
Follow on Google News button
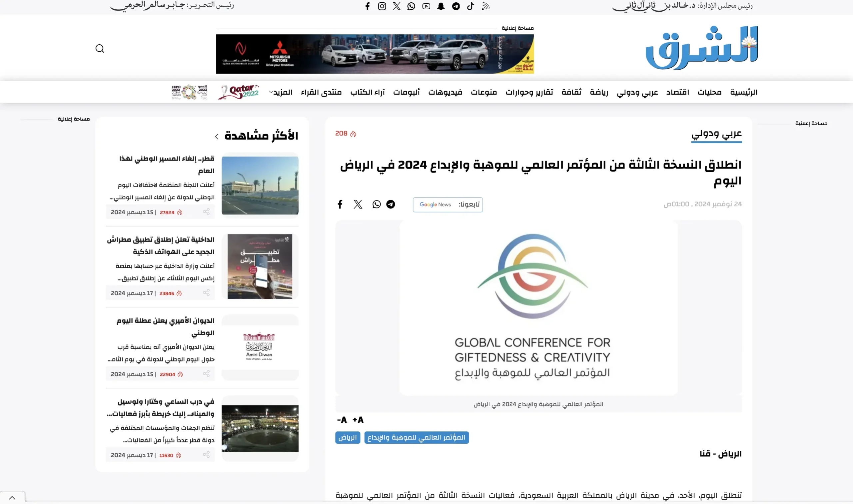448,205
